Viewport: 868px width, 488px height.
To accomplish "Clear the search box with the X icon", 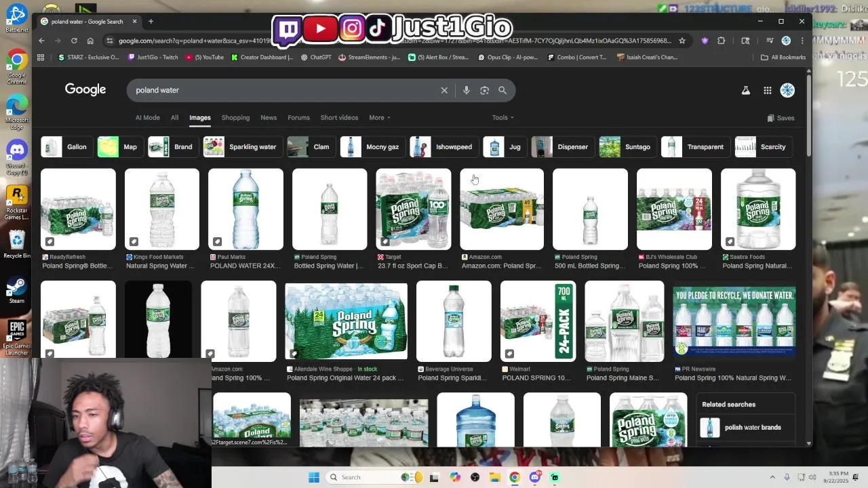I will [444, 90].
